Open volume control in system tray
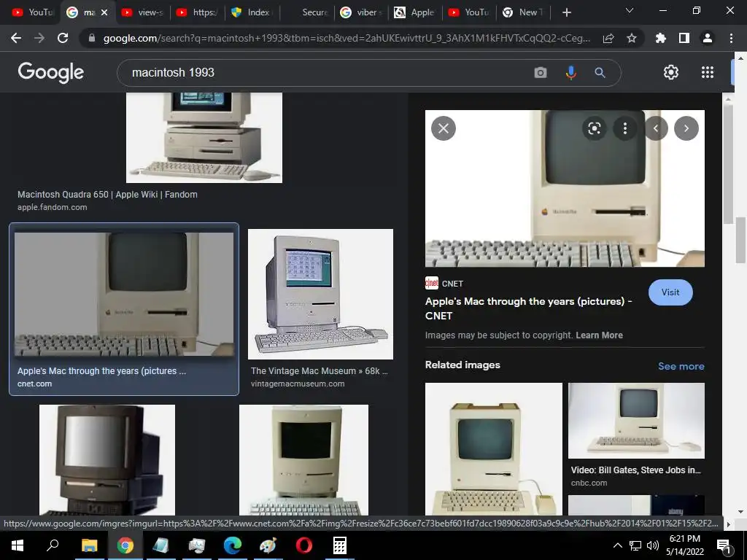Screen dimensions: 747x560 pos(653,545)
